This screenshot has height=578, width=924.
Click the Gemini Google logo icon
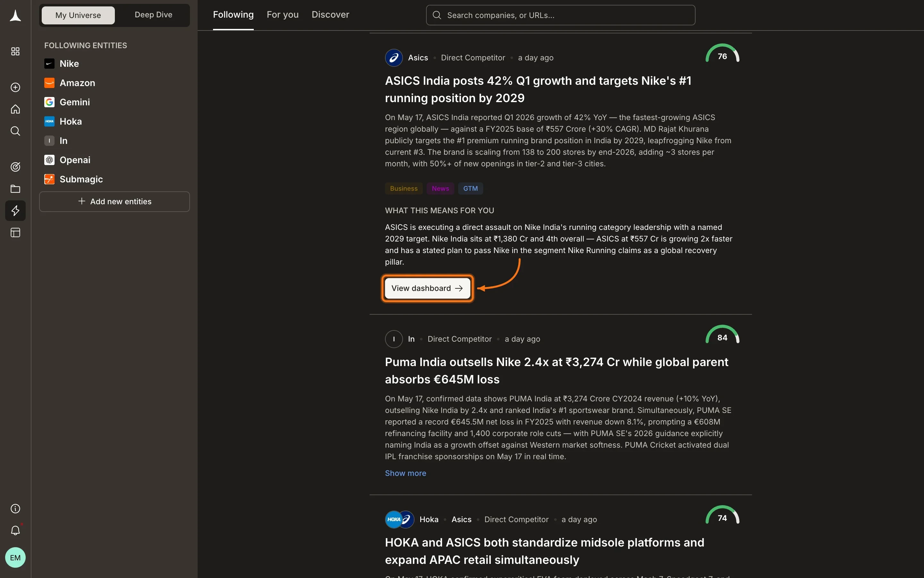coord(49,102)
